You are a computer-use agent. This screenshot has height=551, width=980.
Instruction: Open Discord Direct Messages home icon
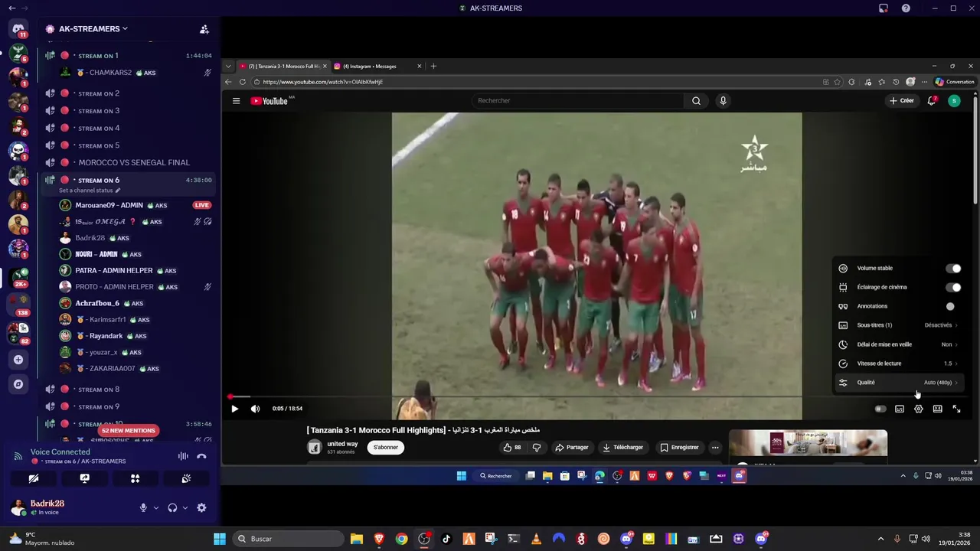pos(18,29)
